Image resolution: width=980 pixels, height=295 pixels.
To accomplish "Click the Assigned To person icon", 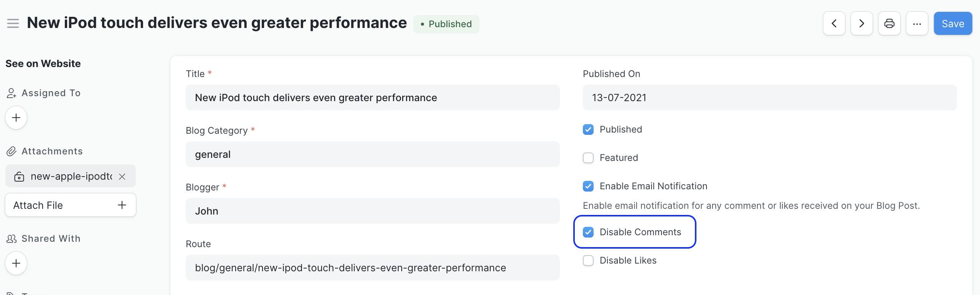I will point(12,93).
